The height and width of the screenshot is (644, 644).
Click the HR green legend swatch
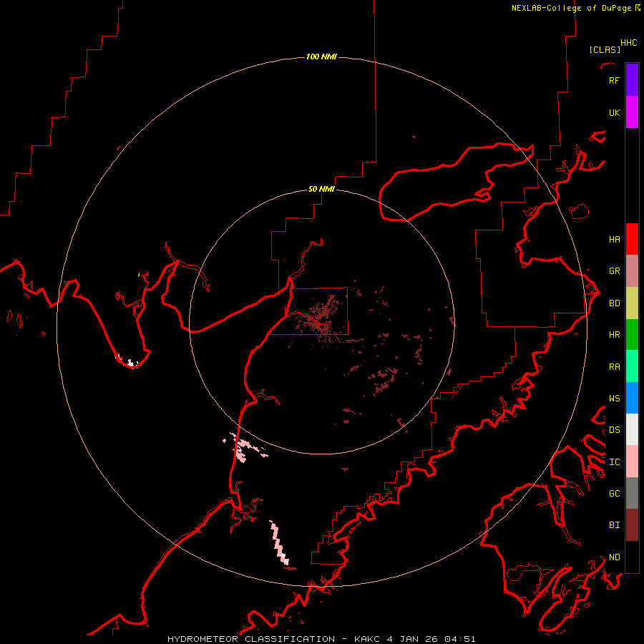coord(632,335)
